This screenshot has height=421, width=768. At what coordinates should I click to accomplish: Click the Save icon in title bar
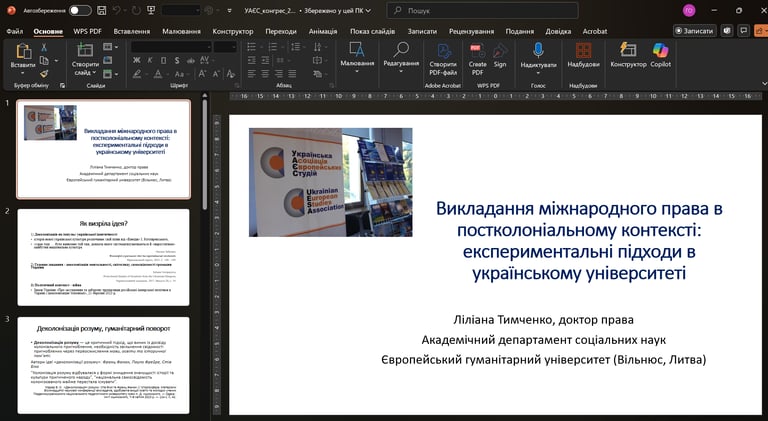tap(103, 10)
